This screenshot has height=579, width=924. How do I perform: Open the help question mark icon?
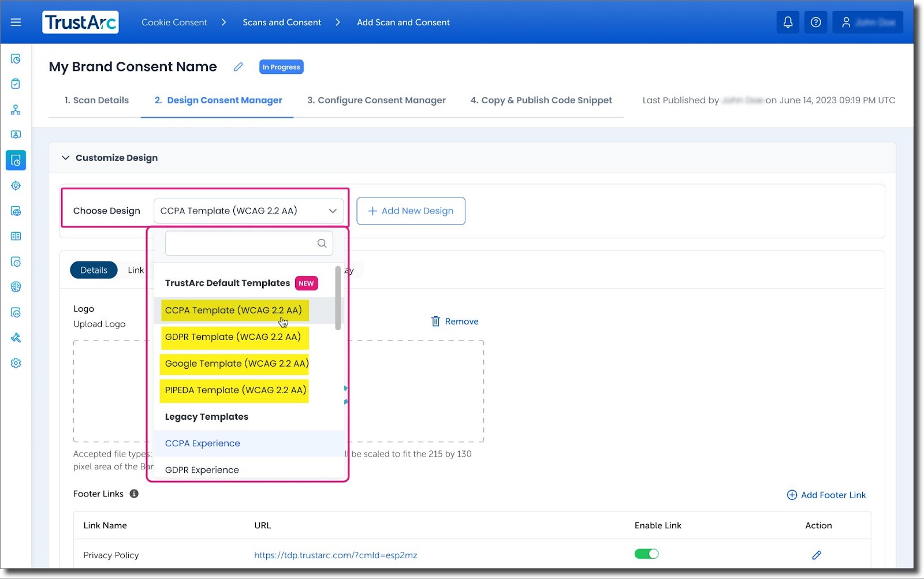[815, 22]
